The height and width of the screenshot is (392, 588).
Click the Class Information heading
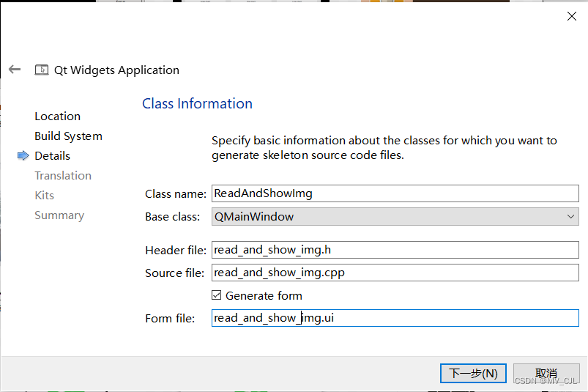click(197, 103)
